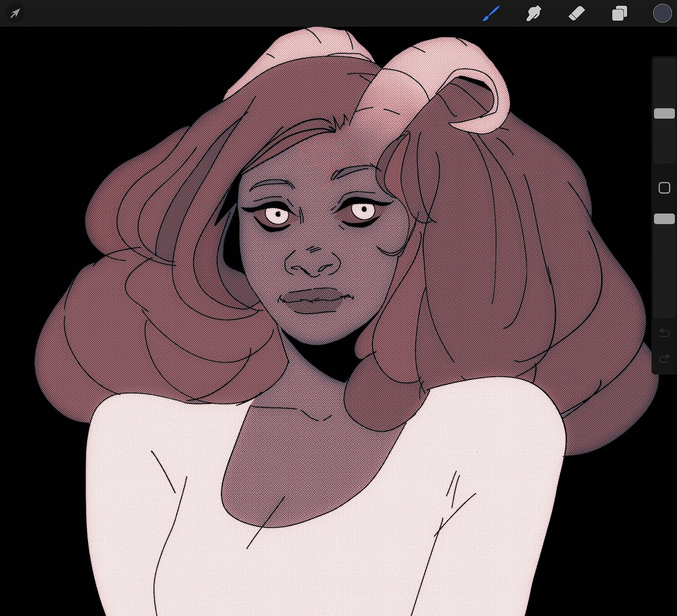Click the brush opacity slider handle

pos(664,219)
